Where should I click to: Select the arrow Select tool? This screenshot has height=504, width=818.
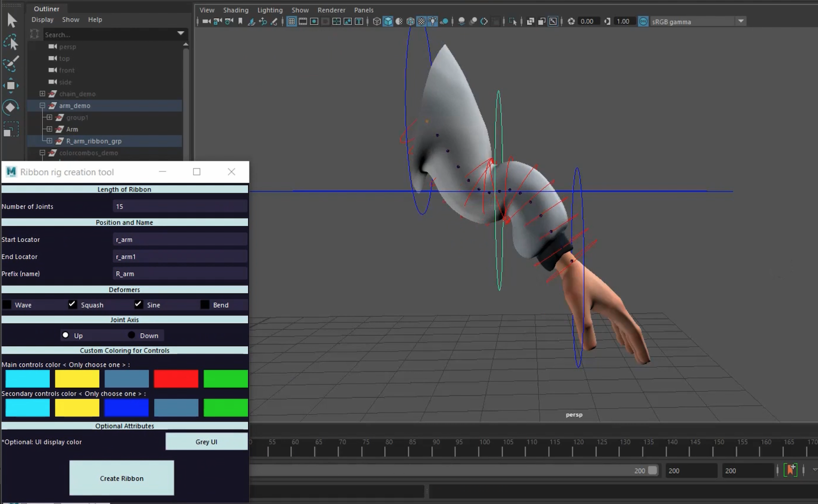pos(12,20)
